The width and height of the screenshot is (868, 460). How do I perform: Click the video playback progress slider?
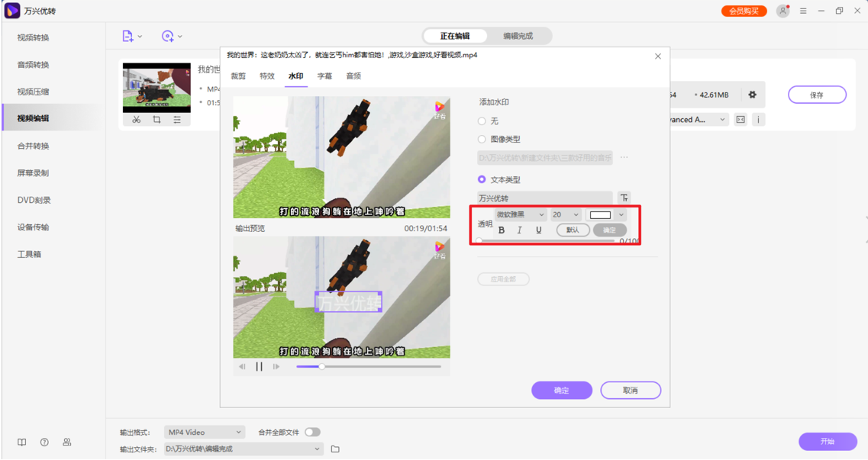pyautogui.click(x=369, y=367)
